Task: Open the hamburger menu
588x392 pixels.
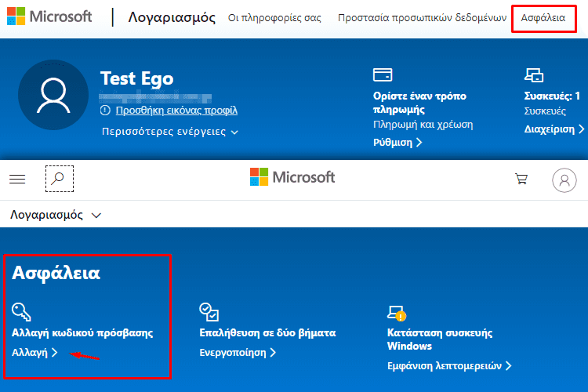Action: [x=17, y=179]
